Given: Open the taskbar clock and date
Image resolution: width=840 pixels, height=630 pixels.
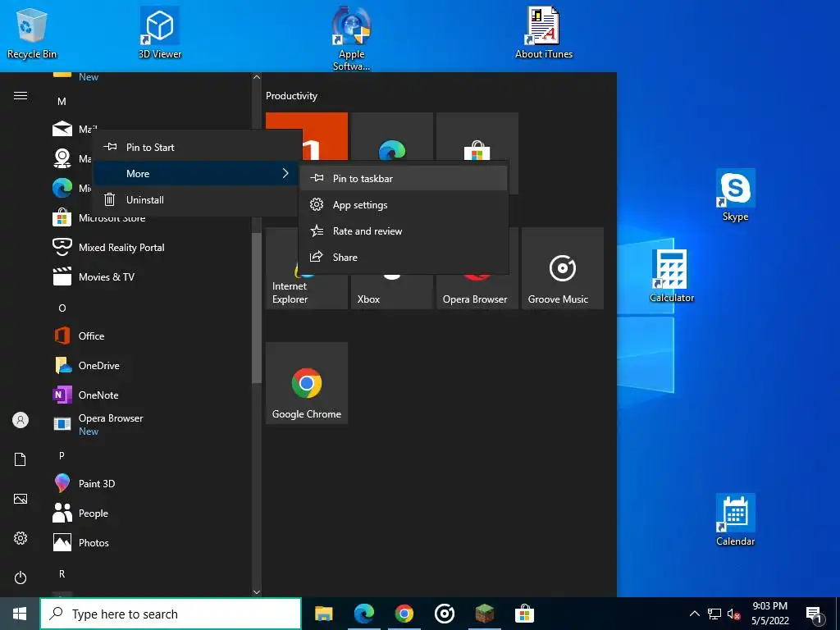Looking at the screenshot, I should (x=769, y=614).
